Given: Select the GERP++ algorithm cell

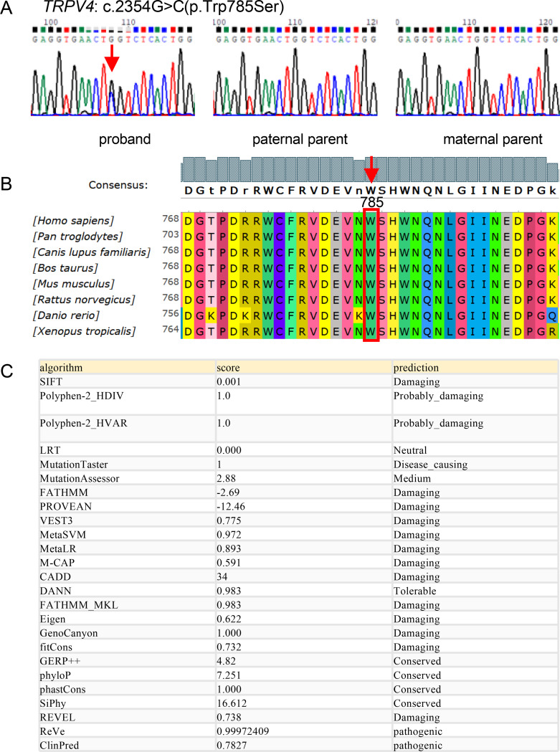Looking at the screenshot, I should pos(127,662).
